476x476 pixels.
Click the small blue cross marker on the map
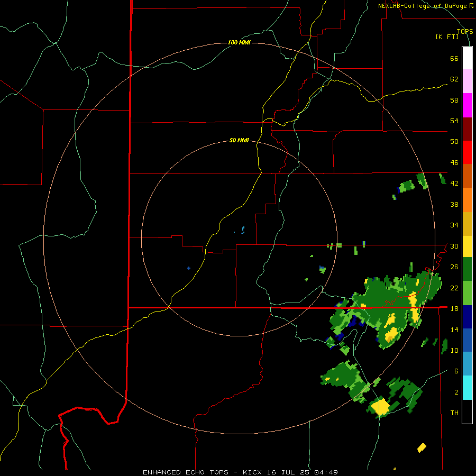(189, 268)
